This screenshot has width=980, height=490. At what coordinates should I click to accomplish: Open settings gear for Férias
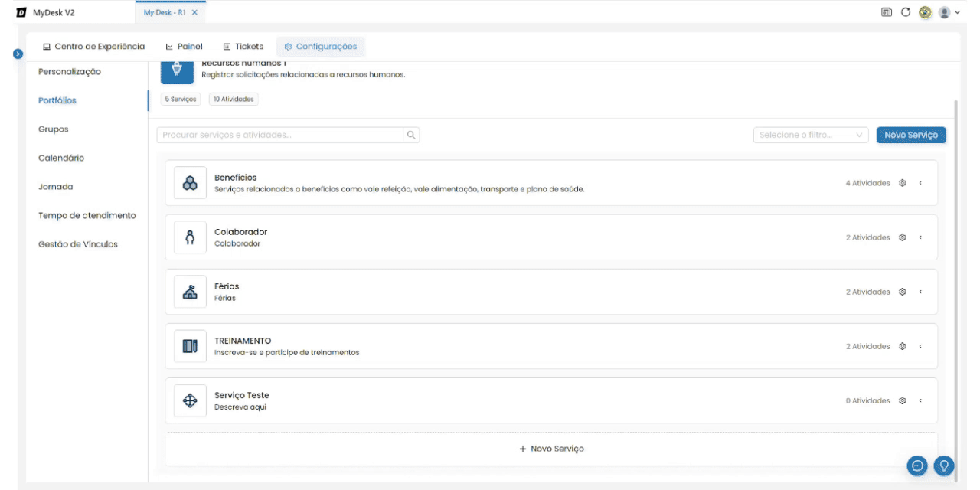coord(903,292)
